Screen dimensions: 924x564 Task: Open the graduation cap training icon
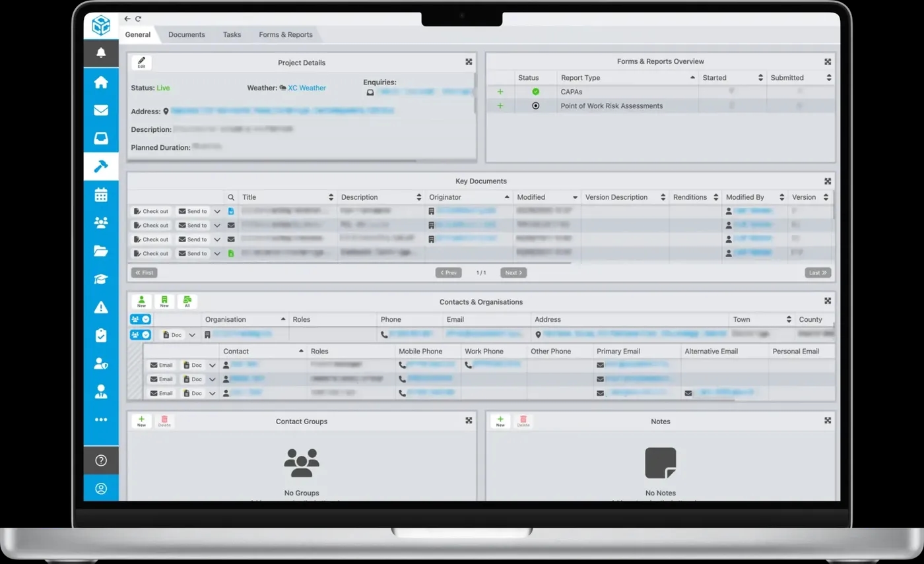pos(101,279)
